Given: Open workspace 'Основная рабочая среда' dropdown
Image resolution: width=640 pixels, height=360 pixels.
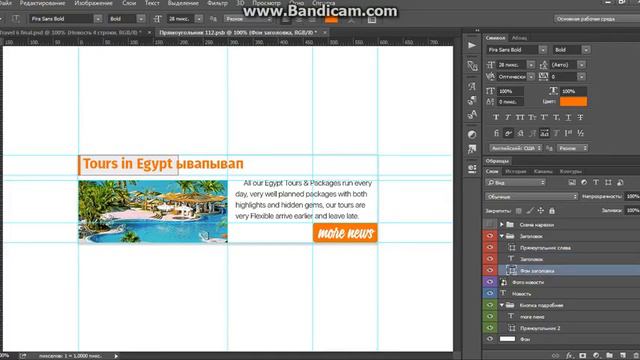Looking at the screenshot, I should point(597,19).
